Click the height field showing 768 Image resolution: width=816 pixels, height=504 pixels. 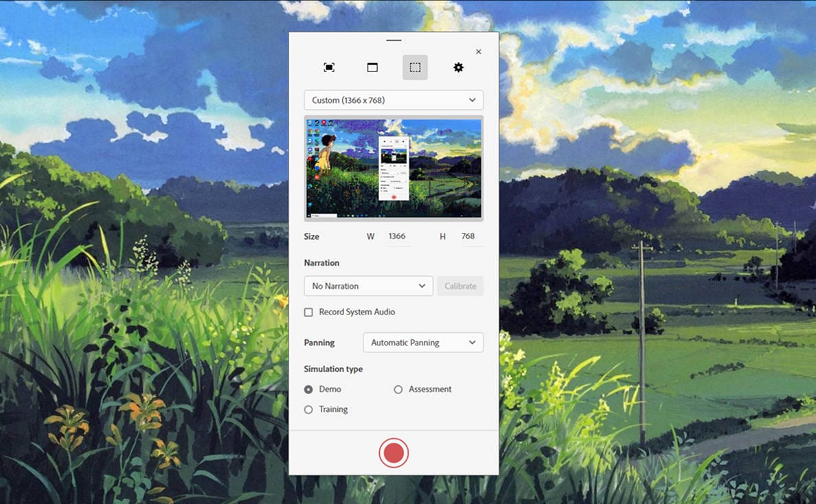pos(469,236)
